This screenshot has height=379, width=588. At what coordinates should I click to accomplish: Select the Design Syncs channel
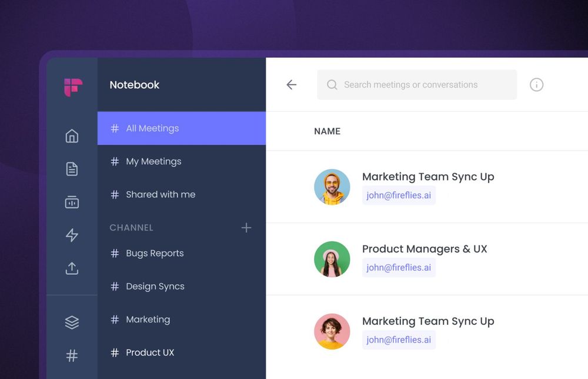(155, 286)
